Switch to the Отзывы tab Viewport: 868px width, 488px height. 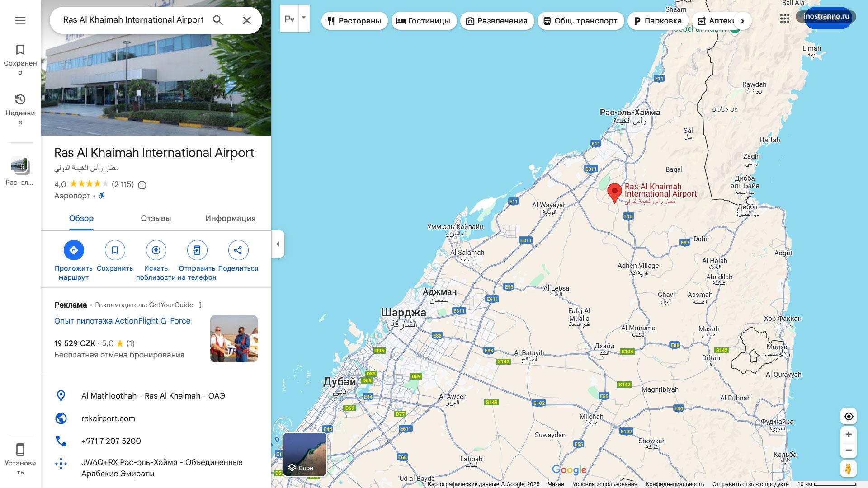[x=156, y=218]
